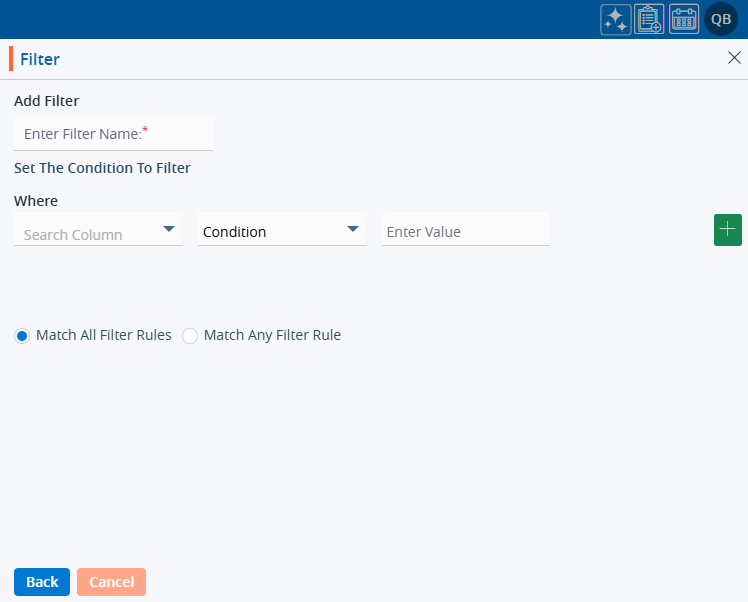Select Match Any Filter Rule radio
The height and width of the screenshot is (602, 748).
(190, 336)
